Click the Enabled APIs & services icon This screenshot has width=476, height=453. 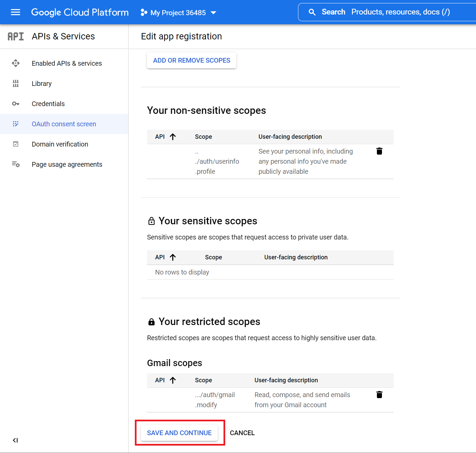(16, 63)
